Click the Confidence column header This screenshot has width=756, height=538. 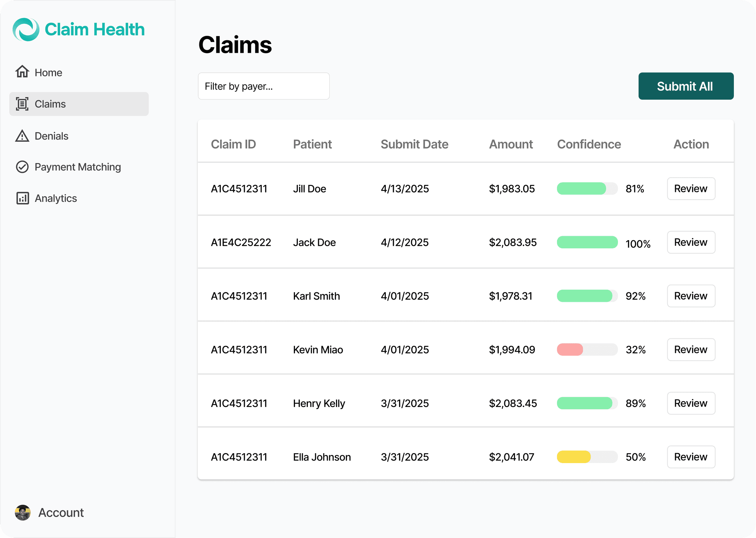tap(589, 144)
